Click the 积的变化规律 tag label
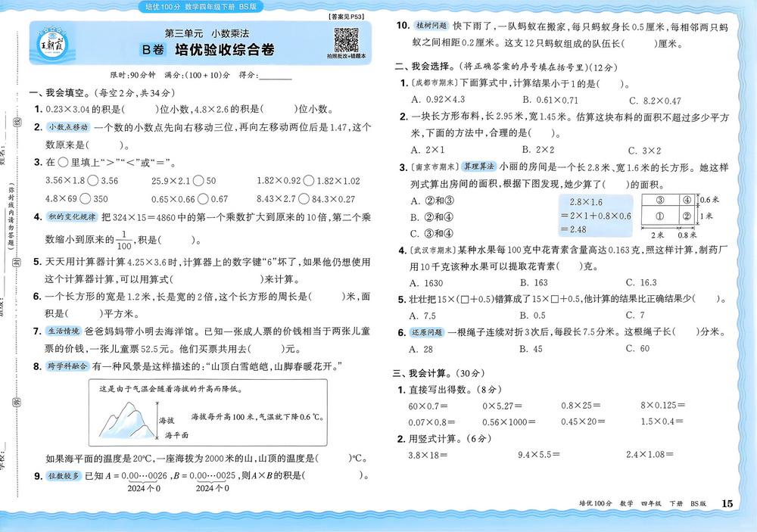 (x=72, y=216)
